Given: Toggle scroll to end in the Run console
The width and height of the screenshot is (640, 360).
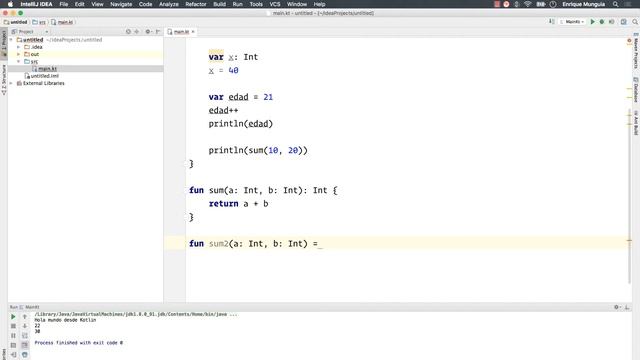Looking at the screenshot, I should coord(24,345).
